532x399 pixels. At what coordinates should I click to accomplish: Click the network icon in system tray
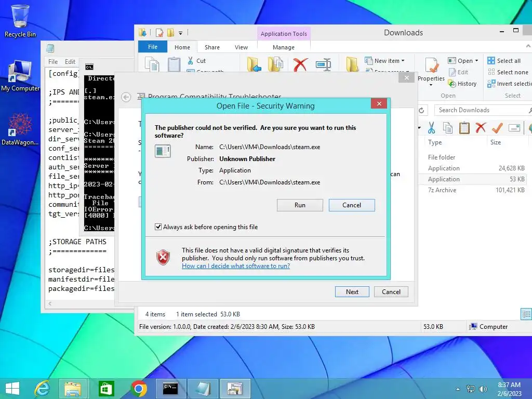pyautogui.click(x=471, y=389)
